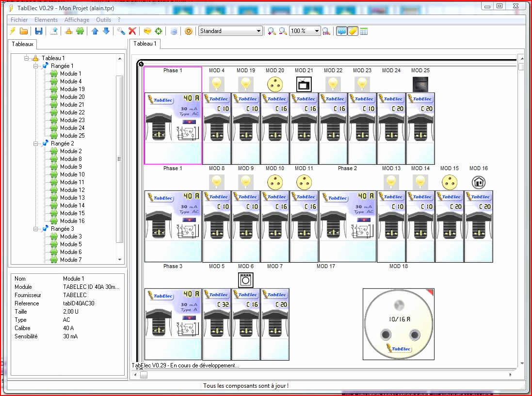The image size is (532, 396).
Task: Click the MOD 20 socket icon
Action: [275, 84]
